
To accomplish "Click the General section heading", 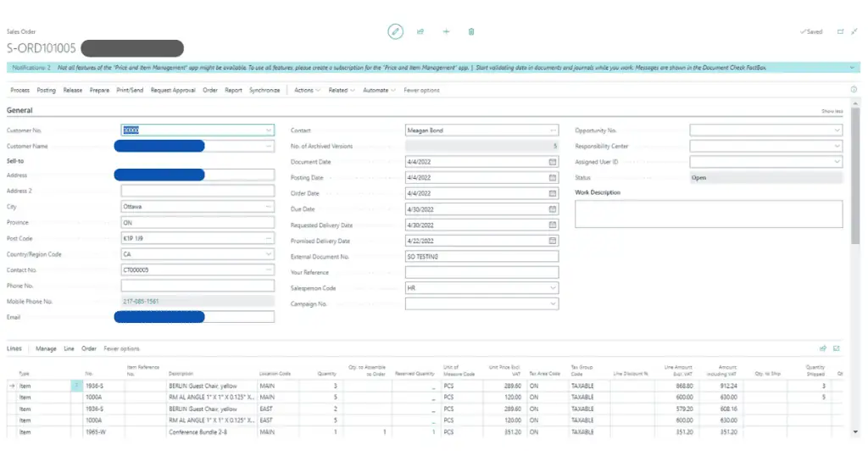I will coord(19,110).
